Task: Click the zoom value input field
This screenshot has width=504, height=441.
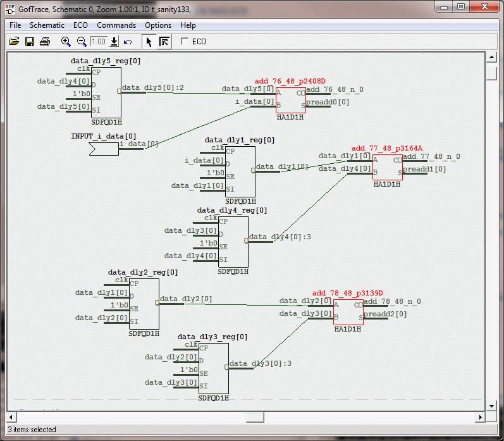Action: 99,42
